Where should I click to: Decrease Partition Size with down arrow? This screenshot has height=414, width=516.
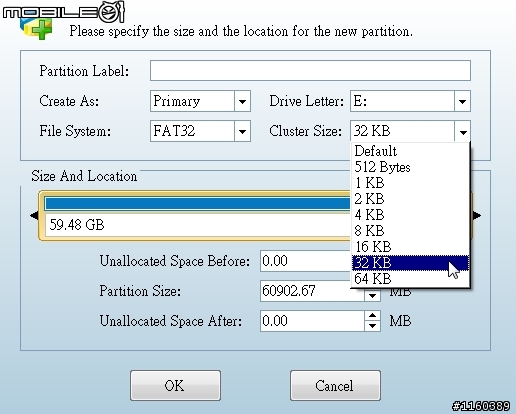point(372,296)
